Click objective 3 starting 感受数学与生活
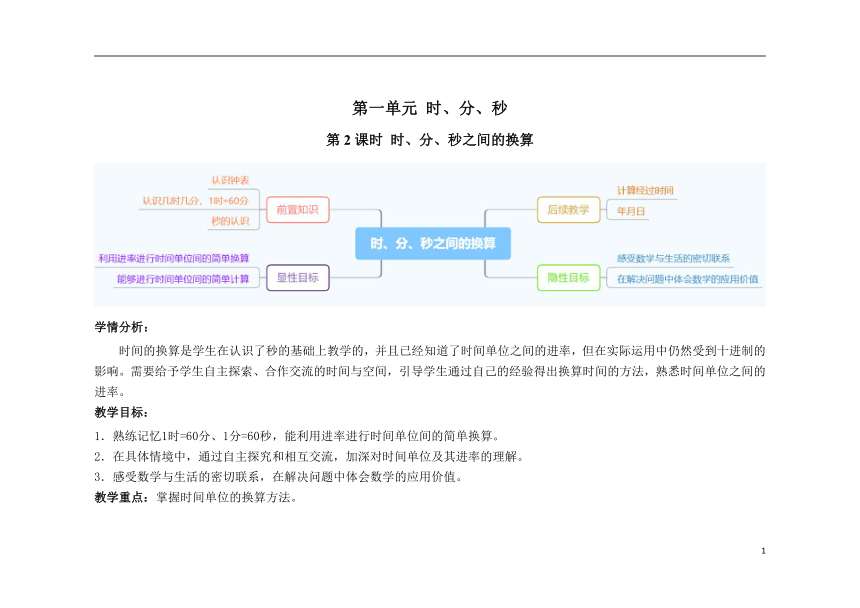The width and height of the screenshot is (860, 608). point(278,477)
